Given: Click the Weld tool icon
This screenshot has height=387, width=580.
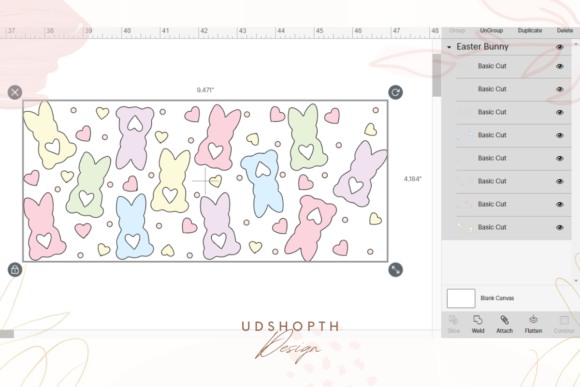Looking at the screenshot, I should [478, 320].
